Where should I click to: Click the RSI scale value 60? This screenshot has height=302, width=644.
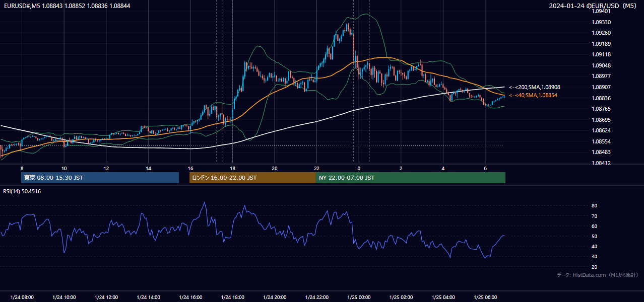(594, 226)
